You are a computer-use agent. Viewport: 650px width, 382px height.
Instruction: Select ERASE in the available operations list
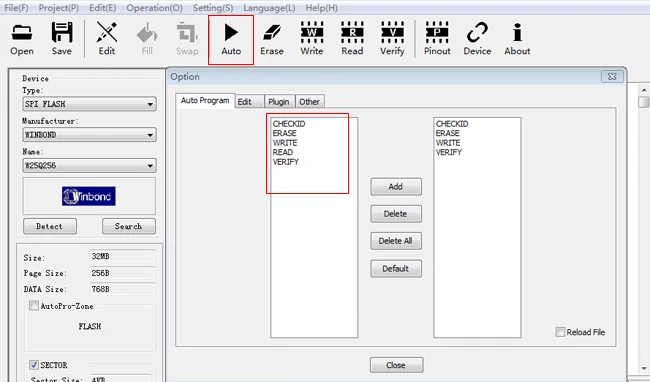pos(284,133)
